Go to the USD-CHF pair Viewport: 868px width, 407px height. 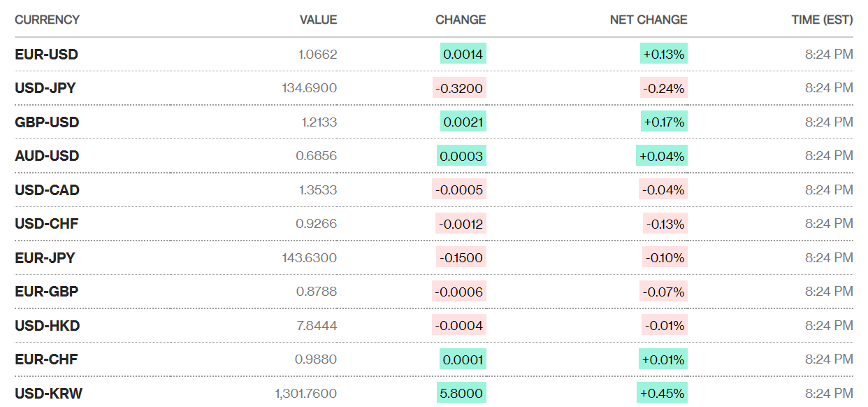pyautogui.click(x=46, y=224)
